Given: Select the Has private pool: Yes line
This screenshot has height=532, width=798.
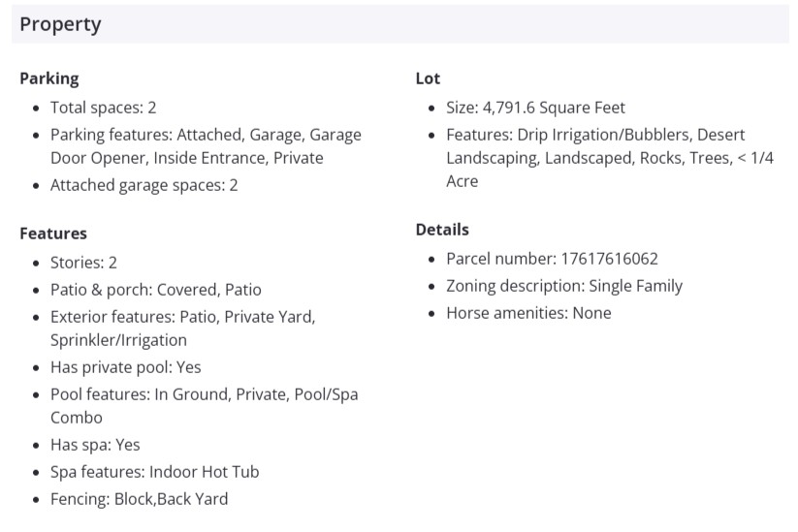Looking at the screenshot, I should click(x=126, y=367).
